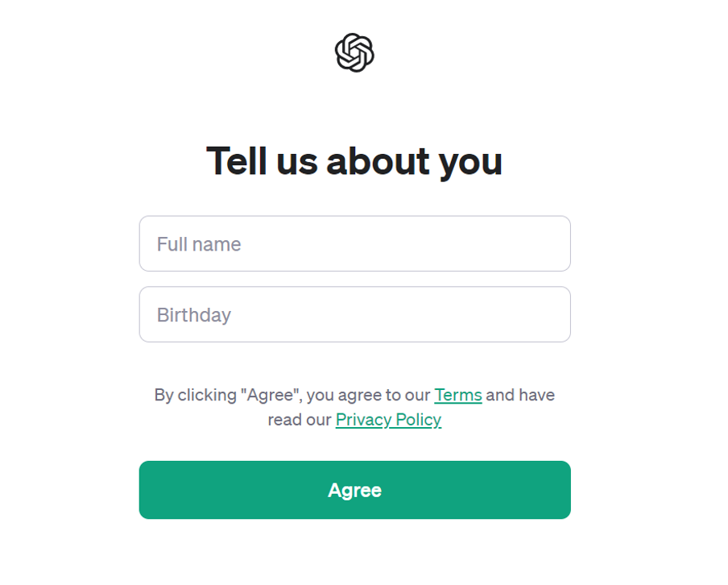The height and width of the screenshot is (585, 728).
Task: Focus the Full name input field
Action: click(354, 243)
